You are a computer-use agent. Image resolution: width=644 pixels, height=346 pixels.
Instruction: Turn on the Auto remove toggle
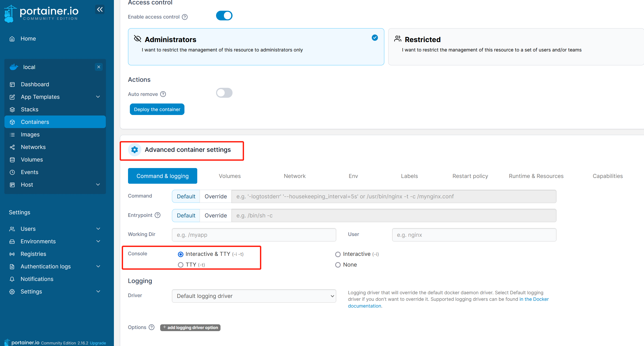coord(224,93)
